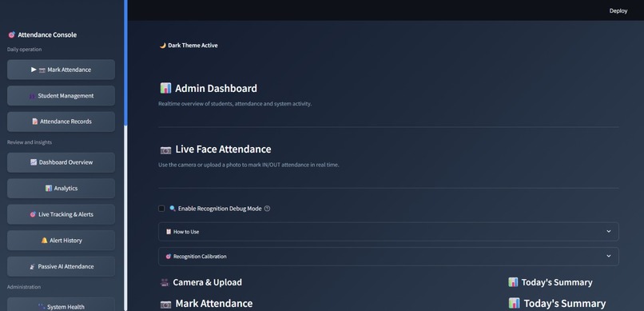Click the moon icon beside Dark Theme Active
The width and height of the screenshot is (644, 311).
click(x=163, y=46)
